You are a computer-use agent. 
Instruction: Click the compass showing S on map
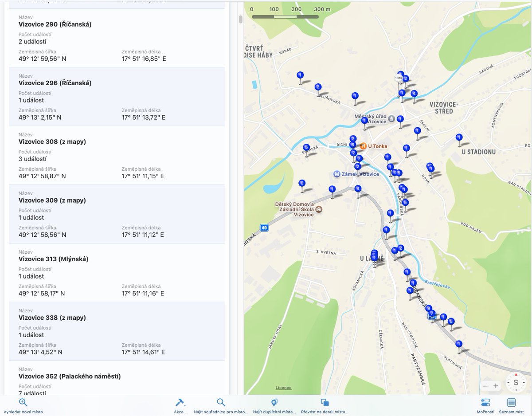click(516, 382)
